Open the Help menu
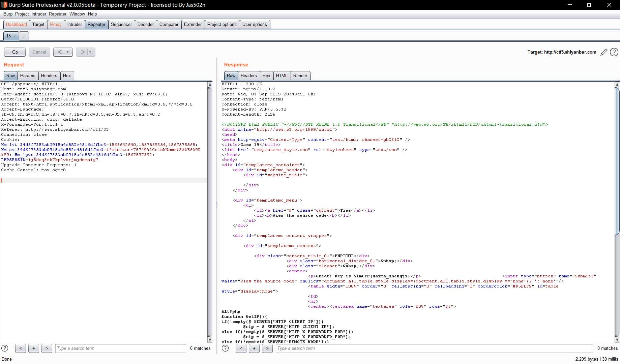Image resolution: width=620 pixels, height=364 pixels. pyautogui.click(x=92, y=14)
